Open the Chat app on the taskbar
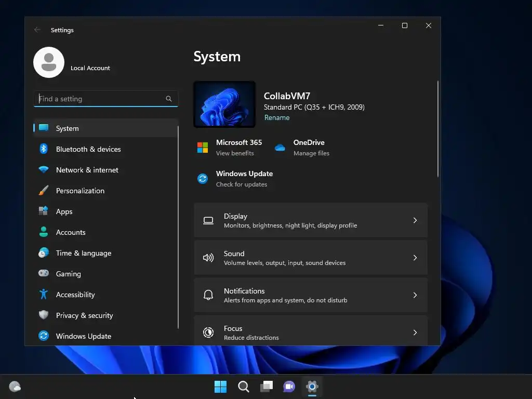 coord(289,387)
